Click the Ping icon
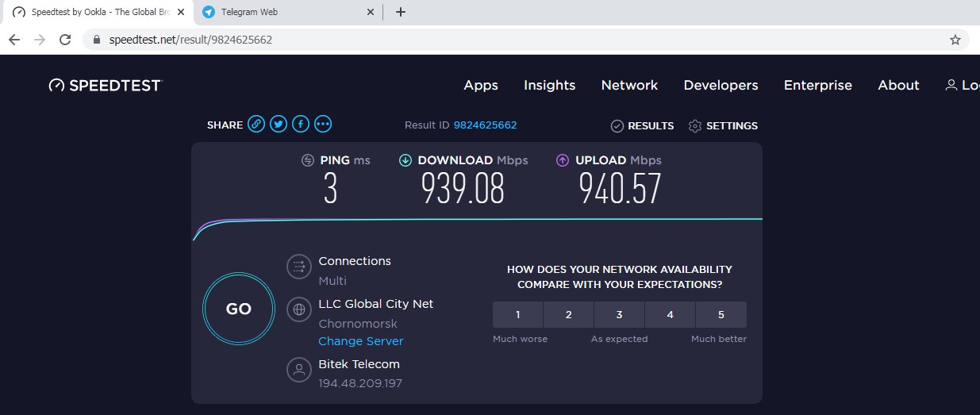 click(308, 160)
